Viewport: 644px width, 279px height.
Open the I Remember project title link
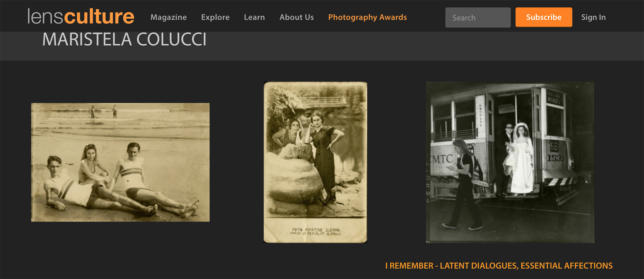499,266
